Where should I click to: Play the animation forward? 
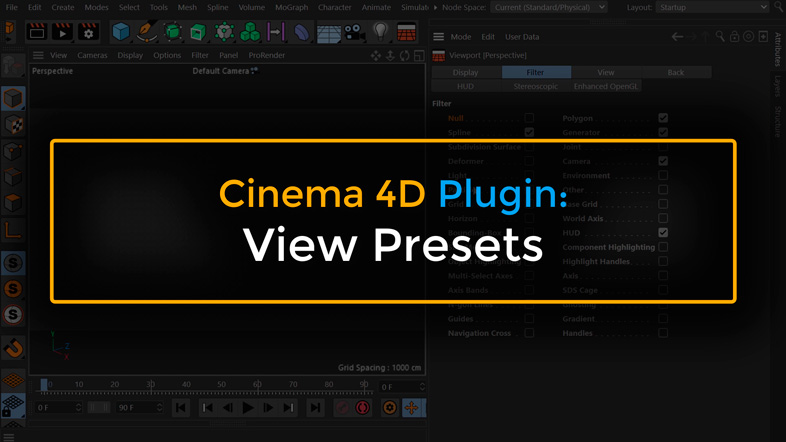(x=248, y=408)
